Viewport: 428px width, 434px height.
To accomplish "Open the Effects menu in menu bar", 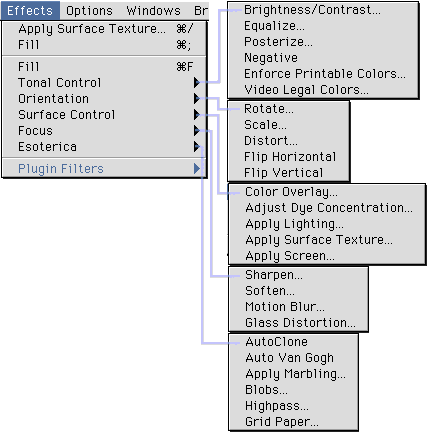I will click(x=30, y=11).
